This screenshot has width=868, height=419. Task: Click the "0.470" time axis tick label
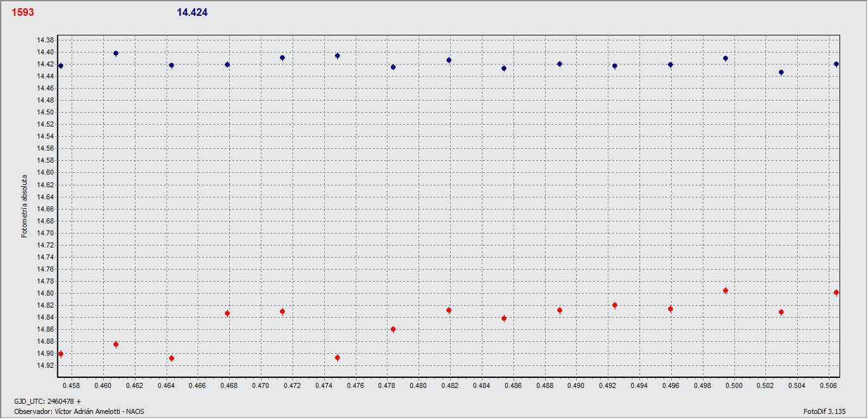261,385
